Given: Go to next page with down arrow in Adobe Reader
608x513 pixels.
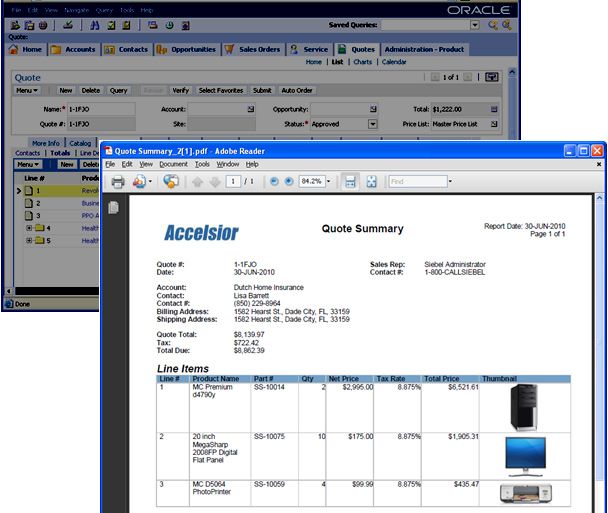Looking at the screenshot, I should (x=215, y=181).
